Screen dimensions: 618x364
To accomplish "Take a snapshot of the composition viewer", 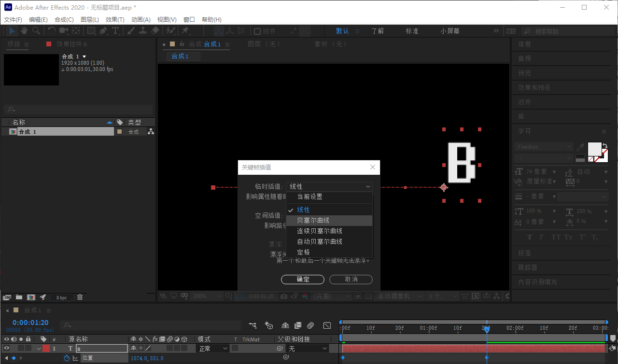I will (x=284, y=296).
